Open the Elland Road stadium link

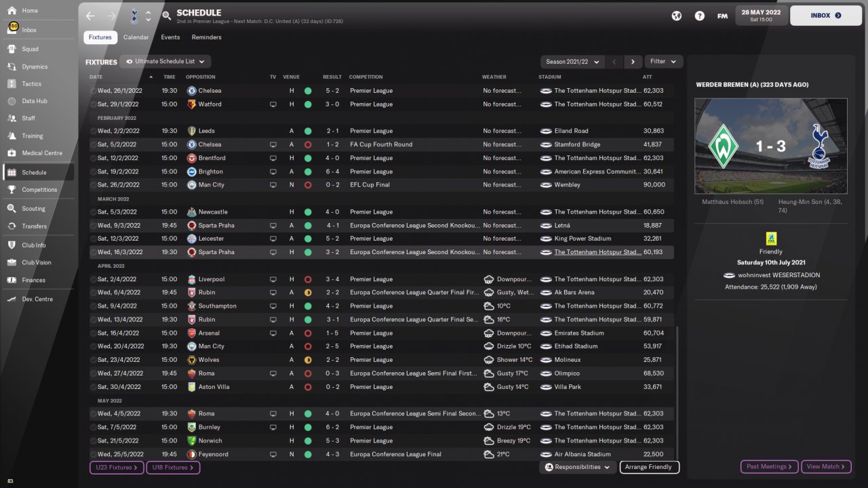click(x=571, y=131)
